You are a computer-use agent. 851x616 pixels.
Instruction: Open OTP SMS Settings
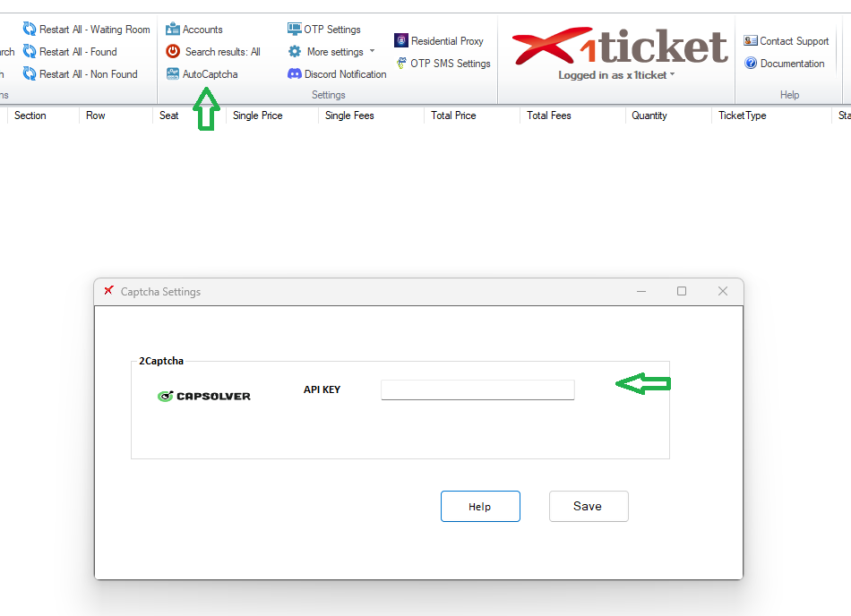450,64
